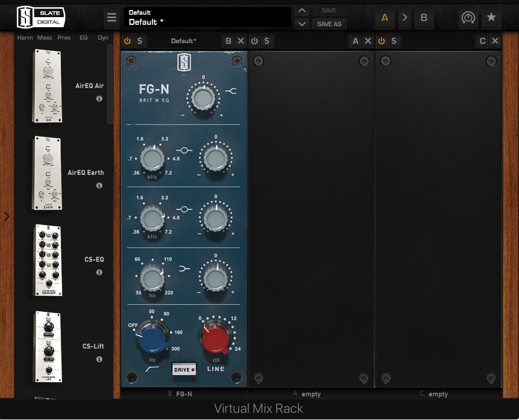Open the Mast module category tab

44,38
